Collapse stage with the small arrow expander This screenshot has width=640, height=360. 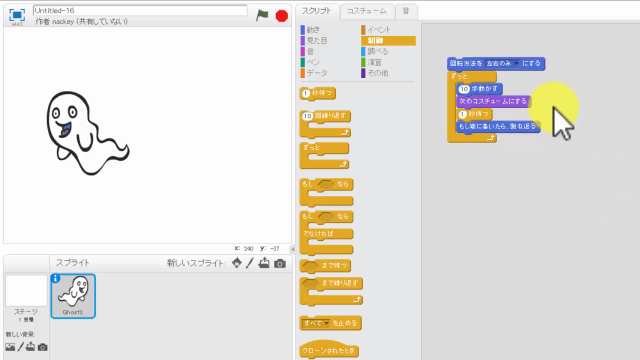(293, 249)
